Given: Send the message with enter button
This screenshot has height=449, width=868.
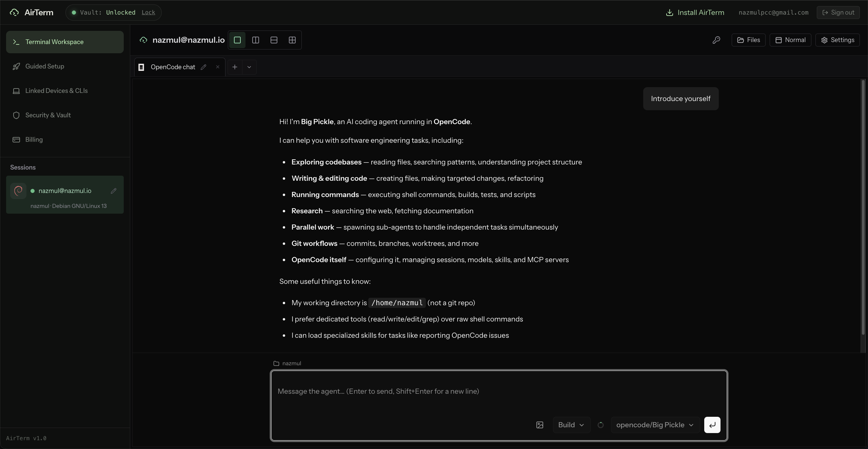Looking at the screenshot, I should point(712,425).
